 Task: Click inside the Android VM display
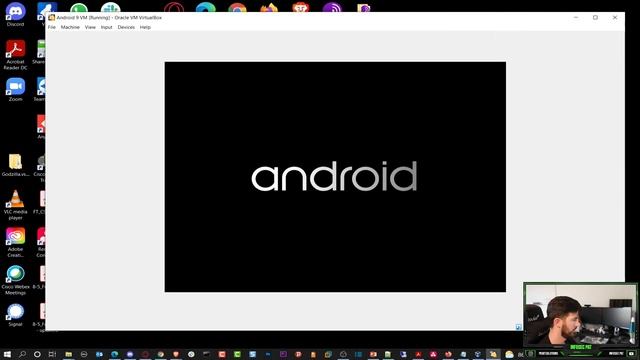(335, 177)
